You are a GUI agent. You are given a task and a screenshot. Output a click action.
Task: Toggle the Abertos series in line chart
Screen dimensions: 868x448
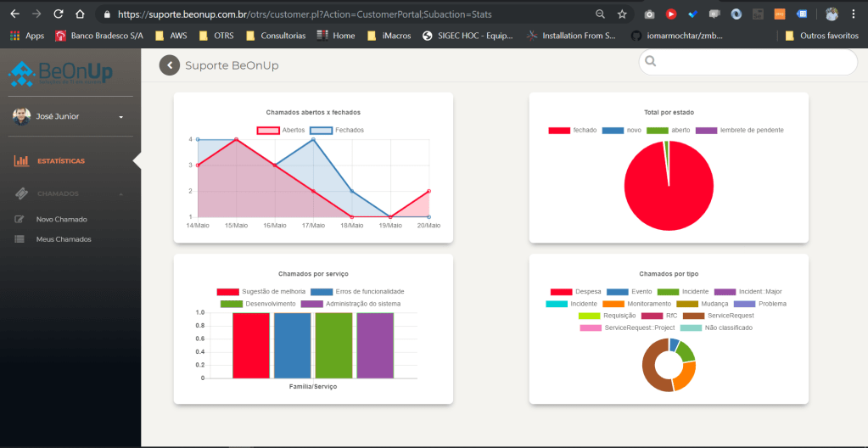click(x=268, y=130)
